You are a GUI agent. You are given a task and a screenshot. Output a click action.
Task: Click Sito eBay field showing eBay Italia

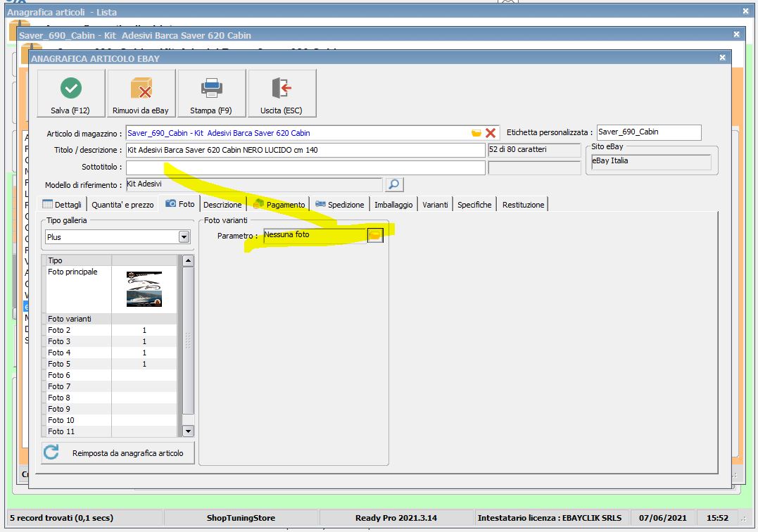click(x=651, y=161)
